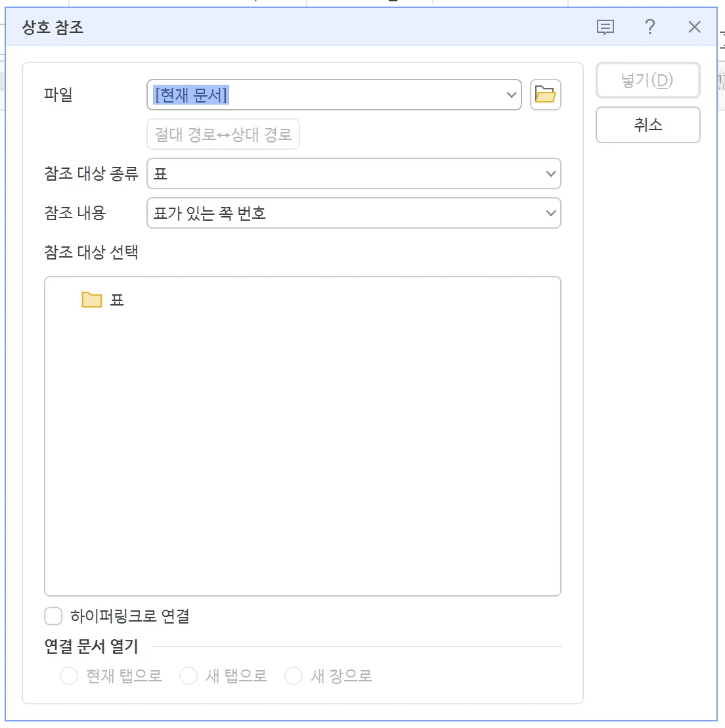The image size is (725, 728).
Task: Click the help question mark icon
Action: tap(649, 27)
